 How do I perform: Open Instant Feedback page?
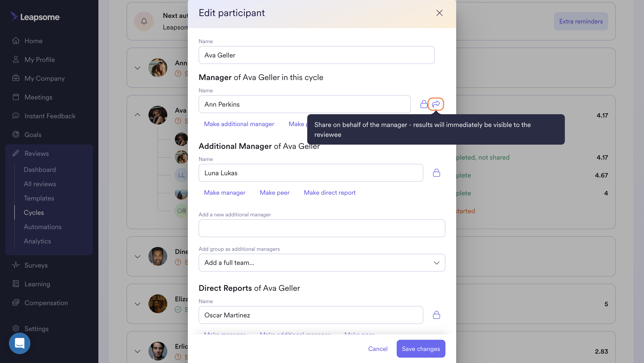pos(50,116)
